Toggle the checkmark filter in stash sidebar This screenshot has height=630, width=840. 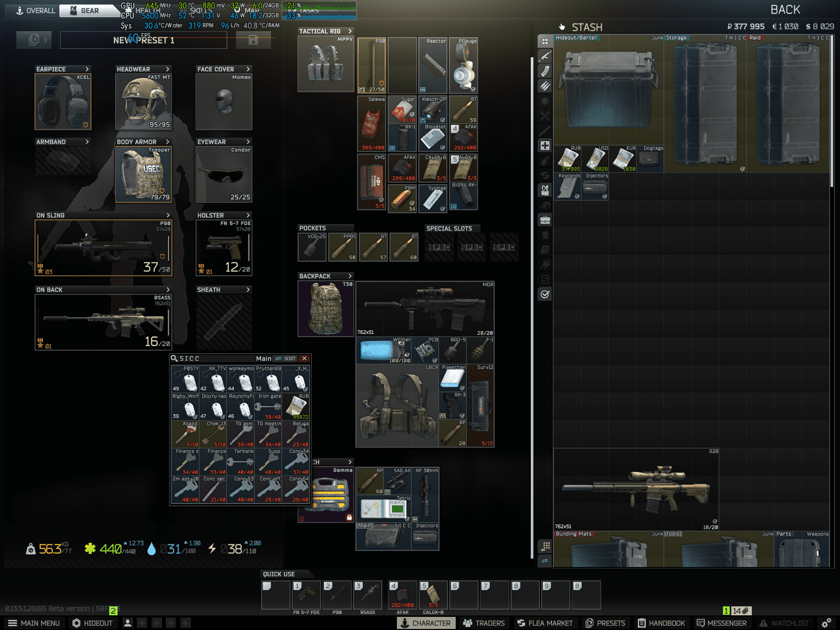[545, 295]
